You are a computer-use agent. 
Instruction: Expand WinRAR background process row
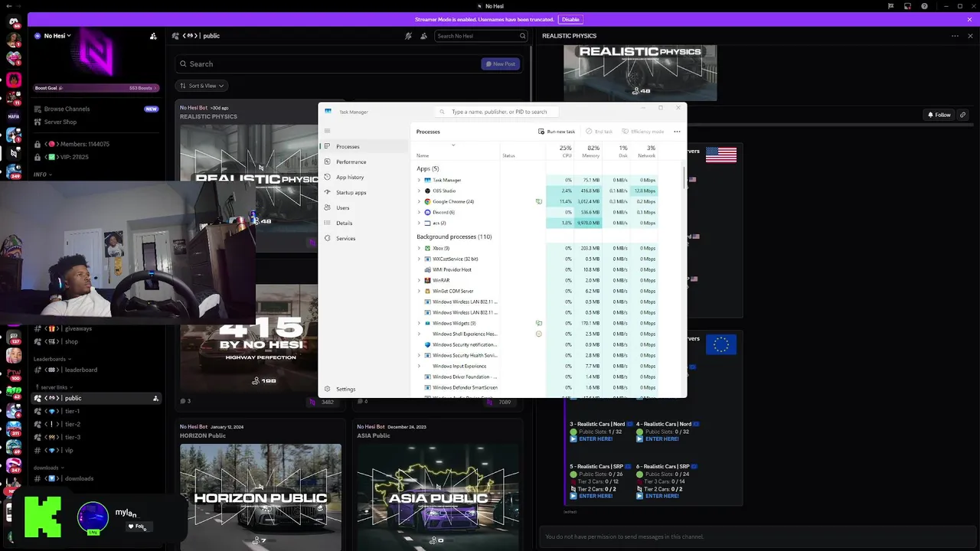point(419,280)
